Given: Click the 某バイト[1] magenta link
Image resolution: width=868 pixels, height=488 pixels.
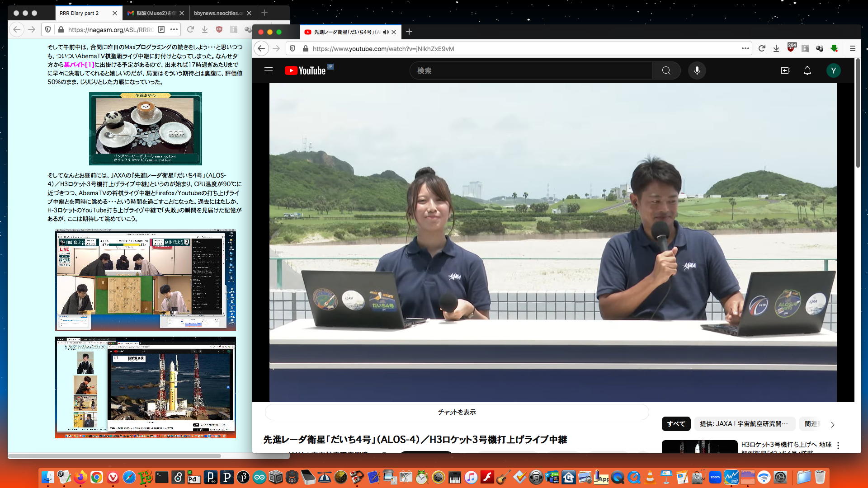Looking at the screenshot, I should click(x=79, y=65).
